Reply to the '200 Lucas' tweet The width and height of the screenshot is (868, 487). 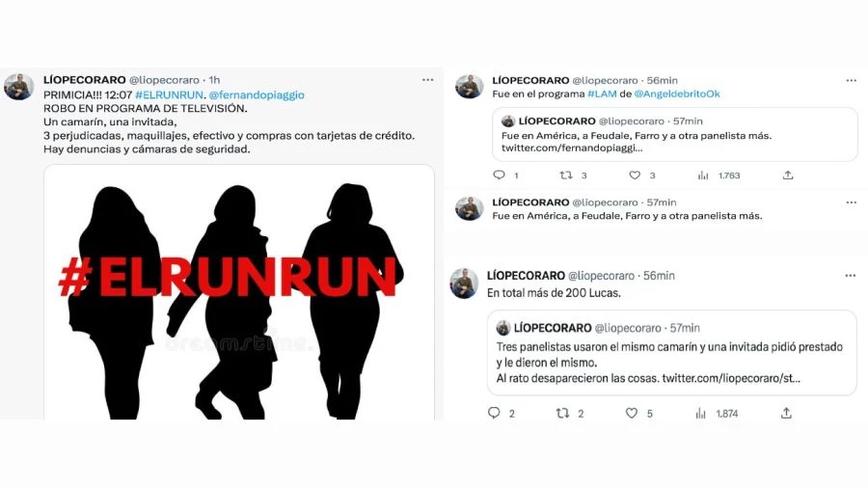[x=494, y=413]
